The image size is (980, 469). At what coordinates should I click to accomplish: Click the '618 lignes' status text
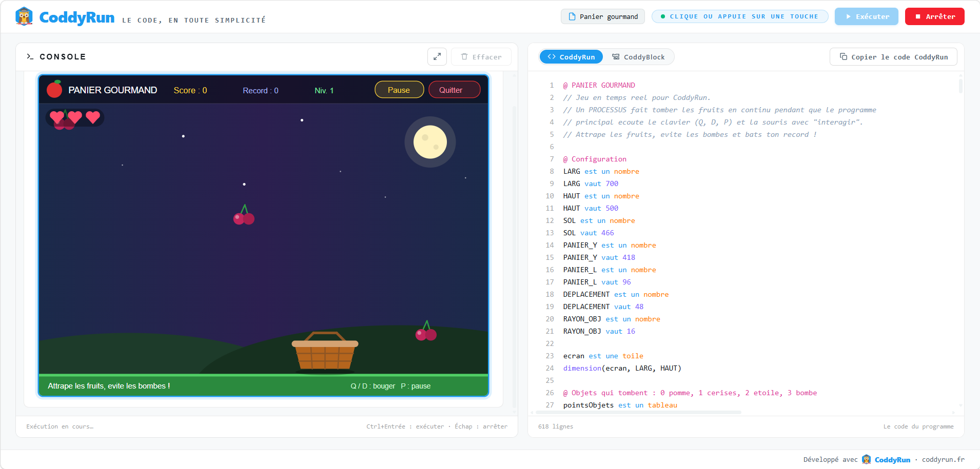[556, 426]
